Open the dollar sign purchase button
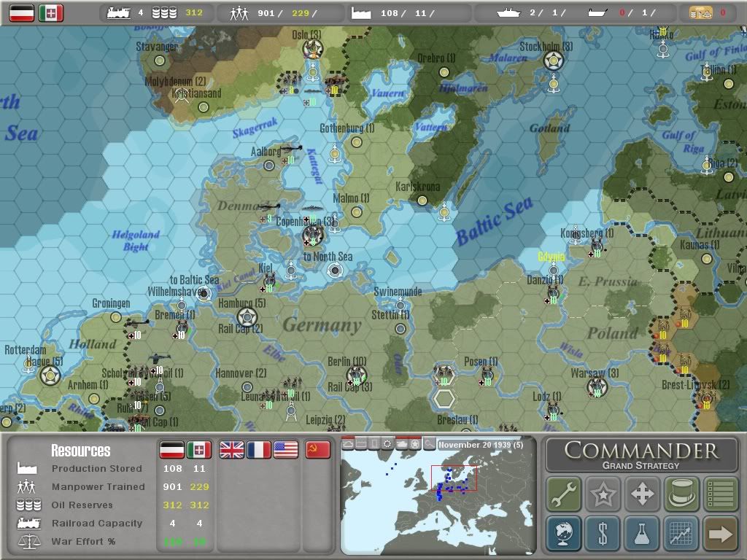 pos(603,533)
